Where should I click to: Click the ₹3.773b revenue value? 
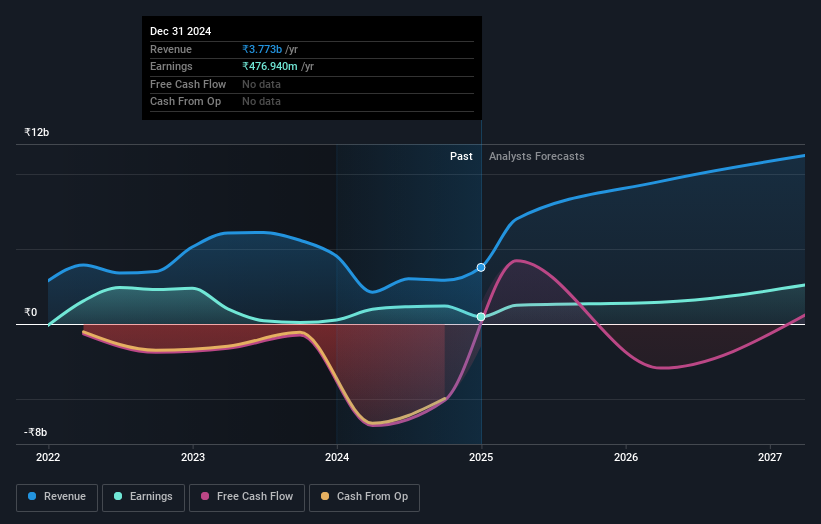[x=262, y=49]
